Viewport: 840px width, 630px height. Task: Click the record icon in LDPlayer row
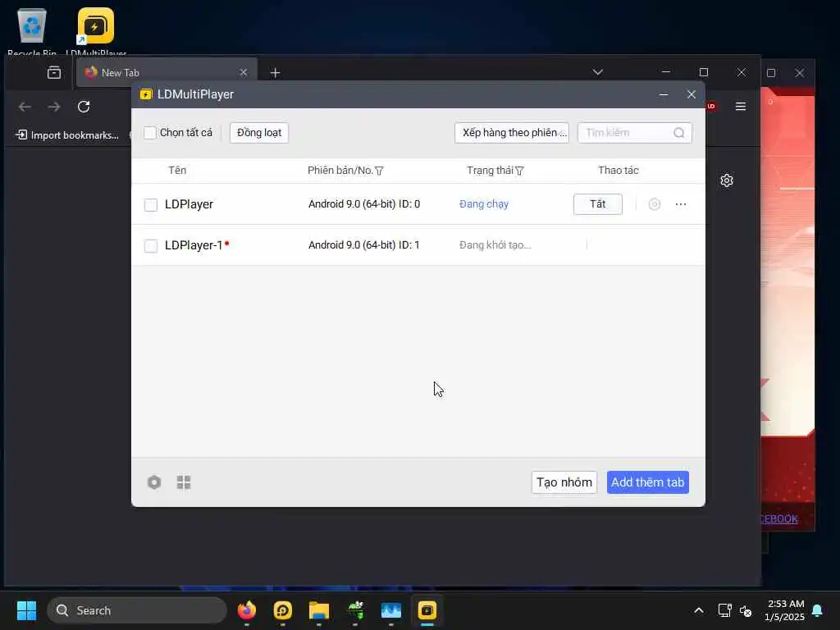(654, 204)
